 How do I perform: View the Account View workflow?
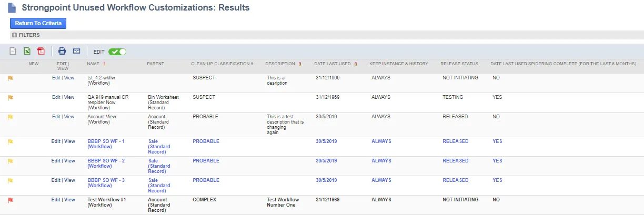coord(69,117)
